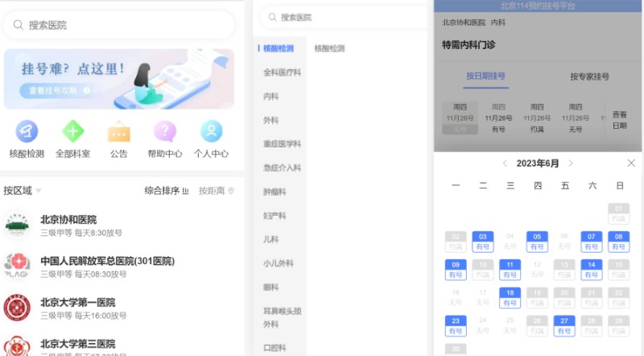This screenshot has height=356, width=644.
Task: Click 特需内科门诊 heading
Action: click(469, 44)
